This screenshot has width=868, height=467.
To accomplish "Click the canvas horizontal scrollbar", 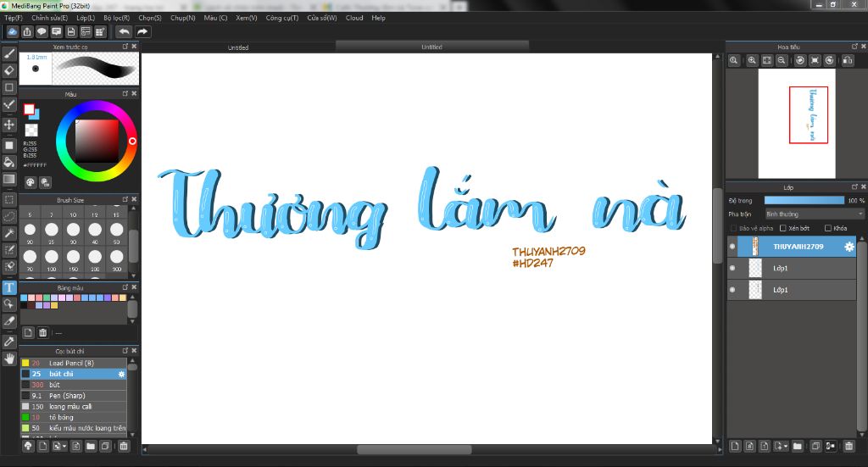I will (x=414, y=450).
